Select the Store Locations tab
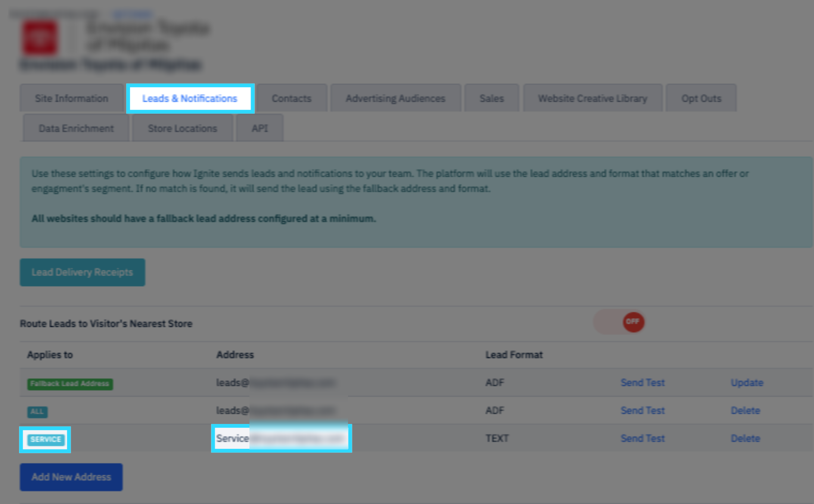 (182, 128)
